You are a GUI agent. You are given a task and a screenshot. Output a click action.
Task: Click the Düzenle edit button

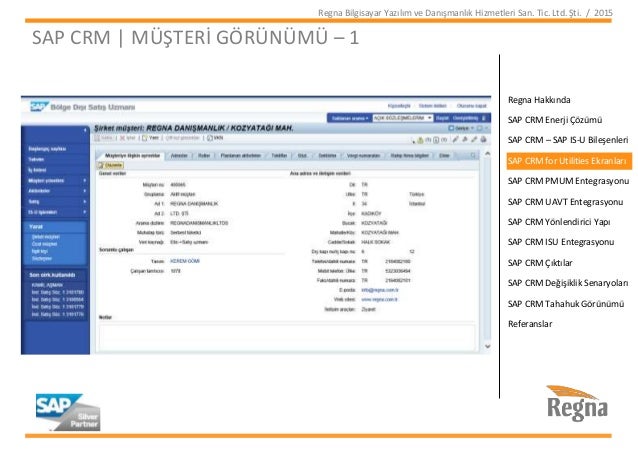click(x=110, y=165)
